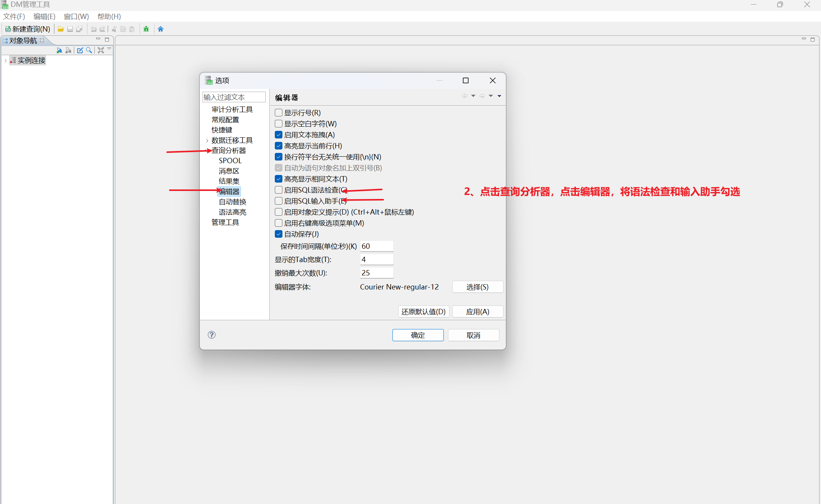Click the paste clipboard toolbar icon

click(132, 29)
